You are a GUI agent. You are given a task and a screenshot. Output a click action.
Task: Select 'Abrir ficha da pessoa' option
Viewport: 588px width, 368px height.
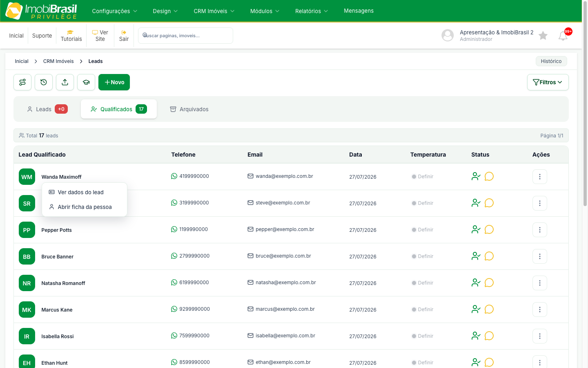(x=85, y=207)
